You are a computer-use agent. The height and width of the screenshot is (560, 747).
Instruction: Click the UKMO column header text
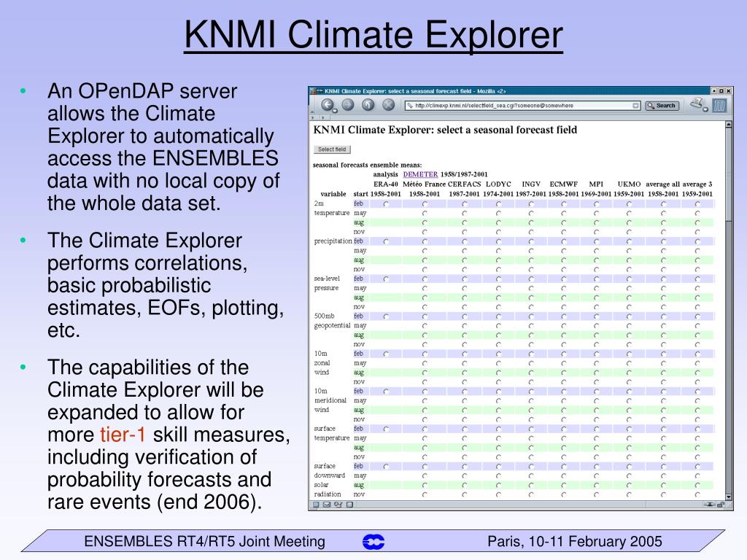coord(629,184)
